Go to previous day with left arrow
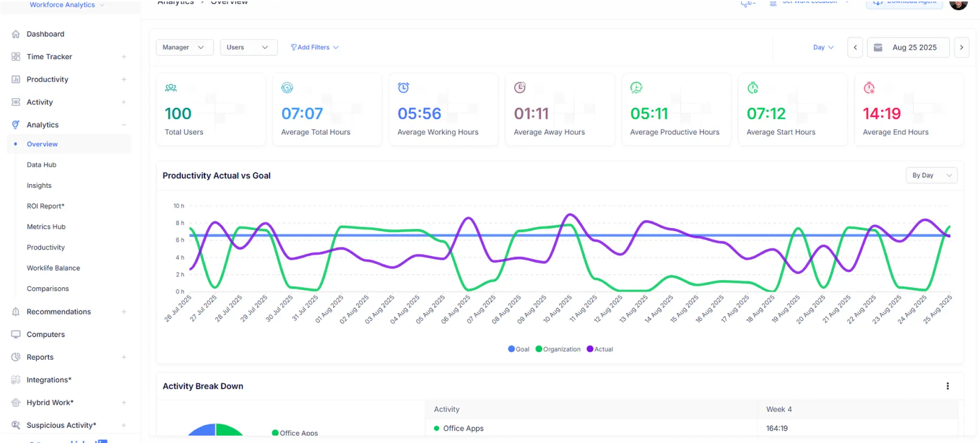The image size is (980, 443). pyautogui.click(x=855, y=47)
